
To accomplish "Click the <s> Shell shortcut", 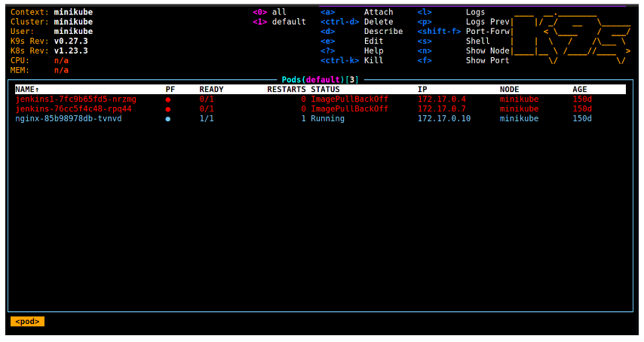I will (454, 41).
